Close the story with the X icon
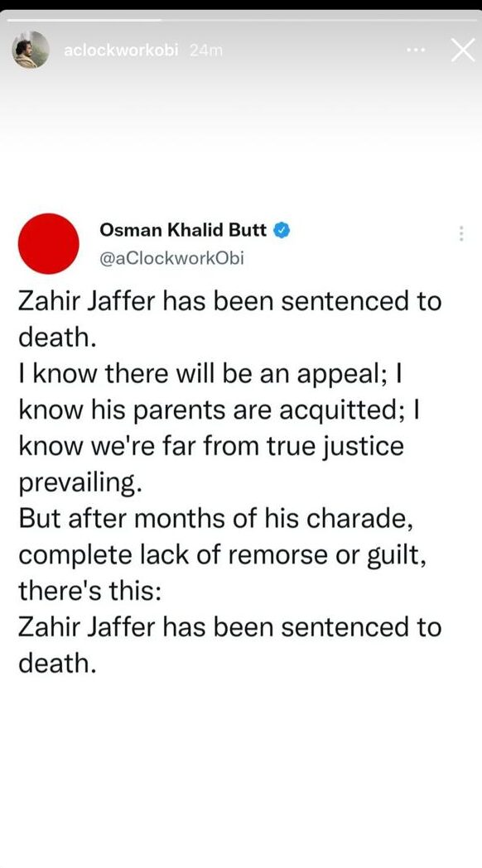The height and width of the screenshot is (868, 482). point(463,50)
